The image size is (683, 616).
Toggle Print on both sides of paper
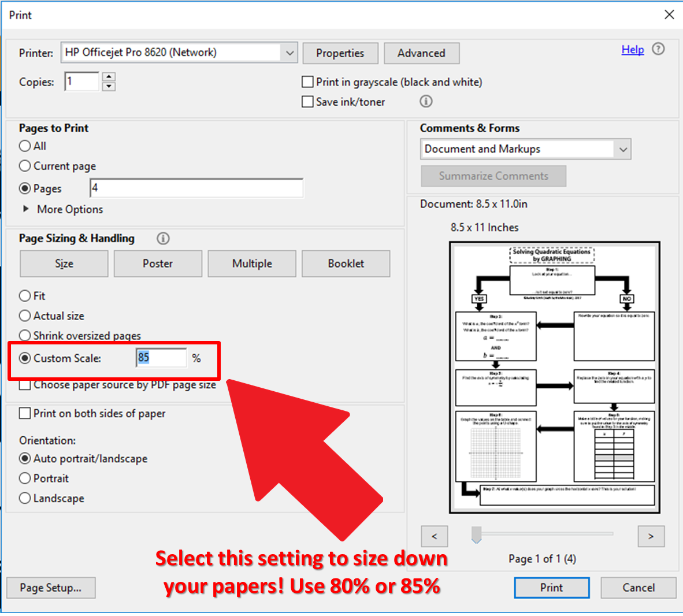25,413
